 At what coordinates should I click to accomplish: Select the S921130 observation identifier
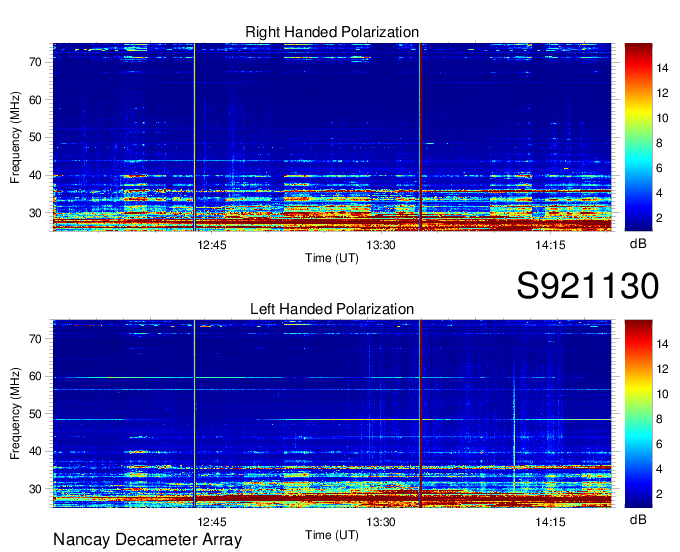click(588, 286)
